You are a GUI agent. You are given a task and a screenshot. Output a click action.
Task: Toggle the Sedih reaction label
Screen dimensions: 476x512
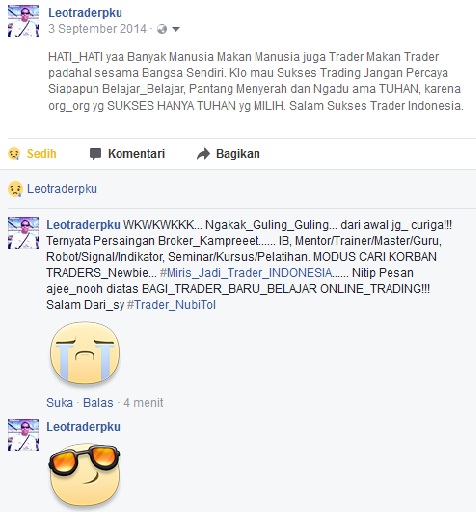41,154
